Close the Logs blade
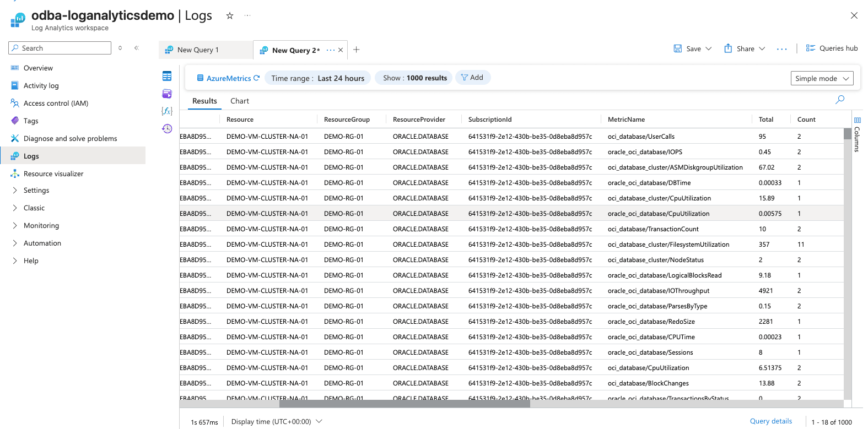Viewport: 868px width, 429px height. (x=854, y=15)
